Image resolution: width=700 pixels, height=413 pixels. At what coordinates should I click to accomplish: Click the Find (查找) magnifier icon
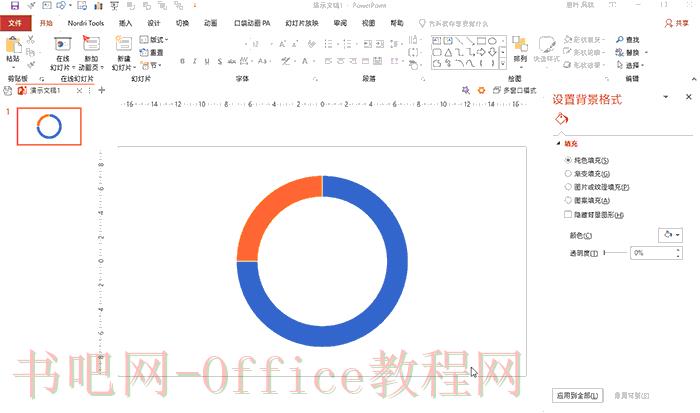coord(620,40)
